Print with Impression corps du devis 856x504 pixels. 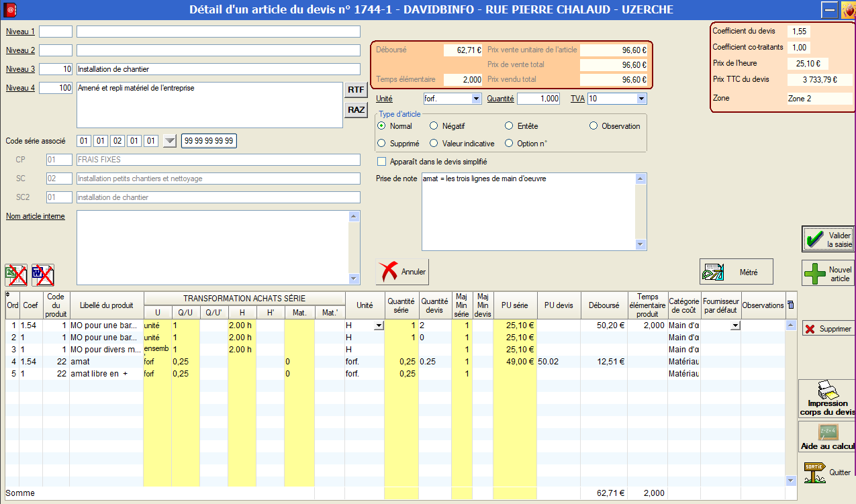827,399
